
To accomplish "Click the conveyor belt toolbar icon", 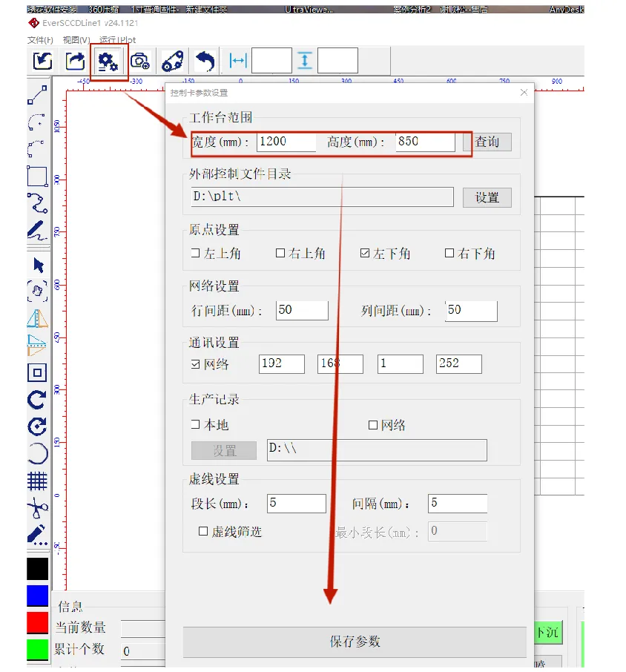I will pos(173,62).
